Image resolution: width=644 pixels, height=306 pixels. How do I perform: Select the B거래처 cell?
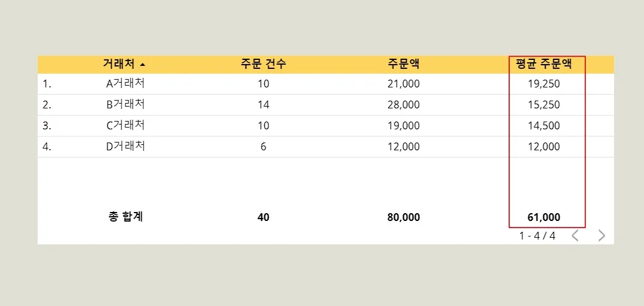tap(126, 105)
